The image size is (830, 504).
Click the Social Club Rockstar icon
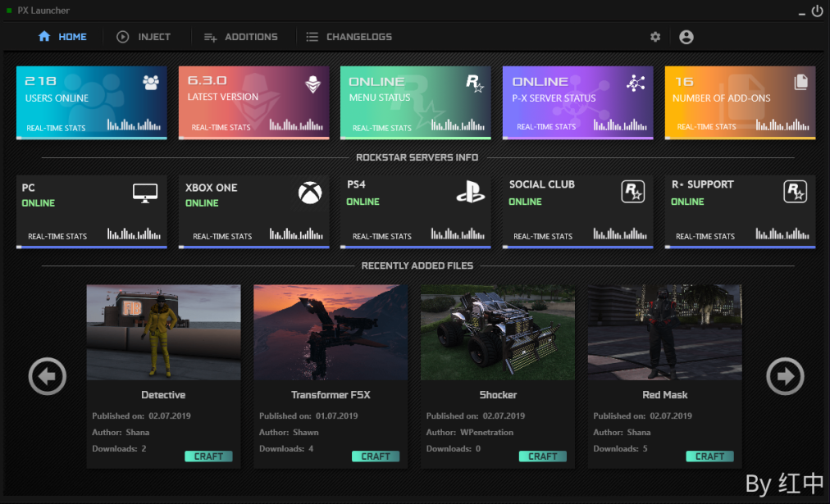632,192
